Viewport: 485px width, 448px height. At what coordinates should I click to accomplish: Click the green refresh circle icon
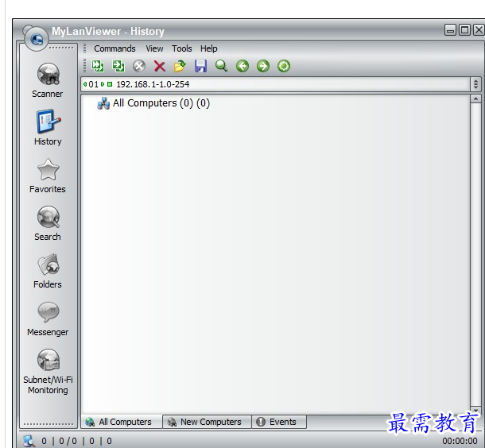[x=284, y=66]
